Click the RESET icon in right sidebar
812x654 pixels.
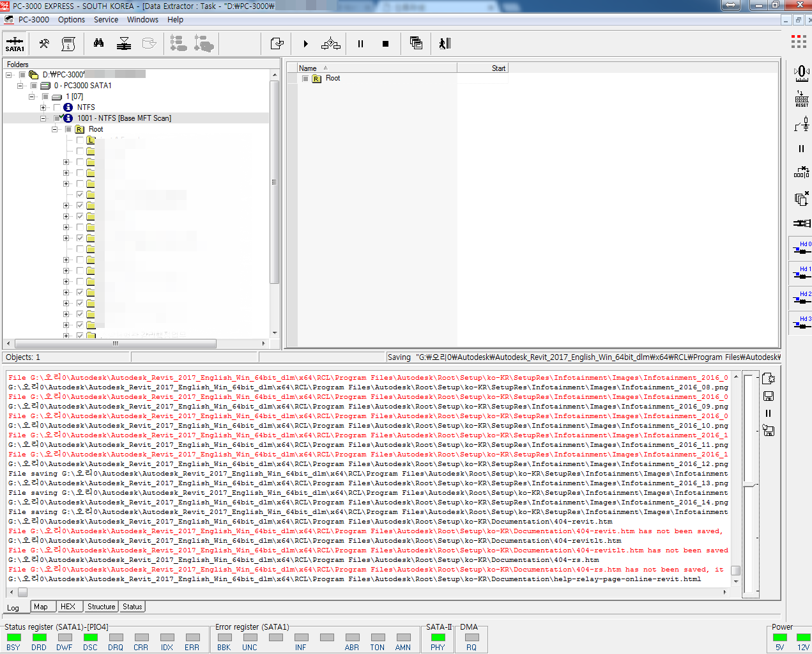tap(801, 98)
